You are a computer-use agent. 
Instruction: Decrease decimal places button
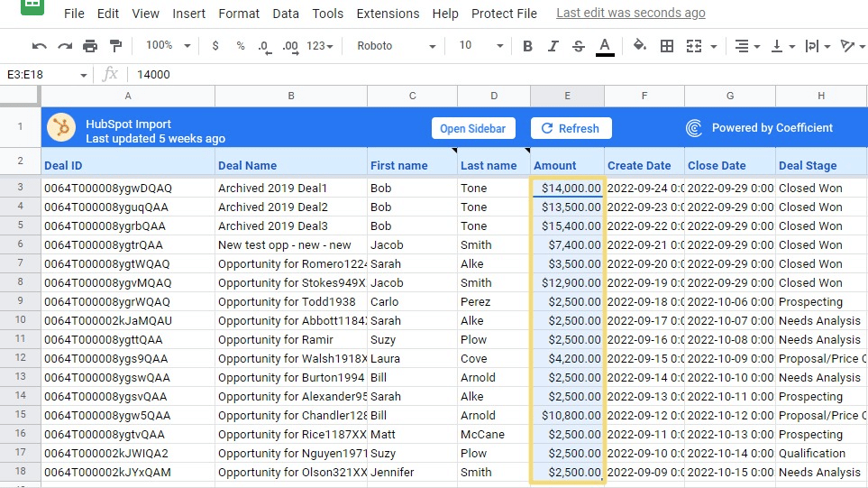point(263,46)
